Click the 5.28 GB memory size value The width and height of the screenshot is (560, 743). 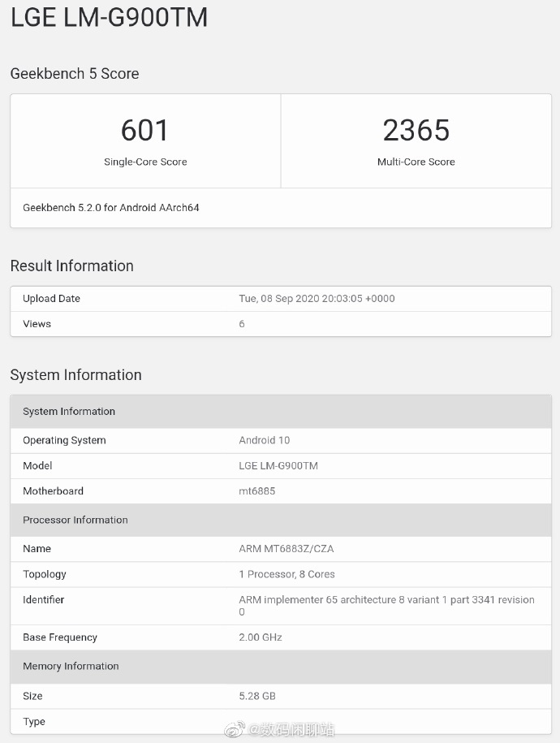258,696
